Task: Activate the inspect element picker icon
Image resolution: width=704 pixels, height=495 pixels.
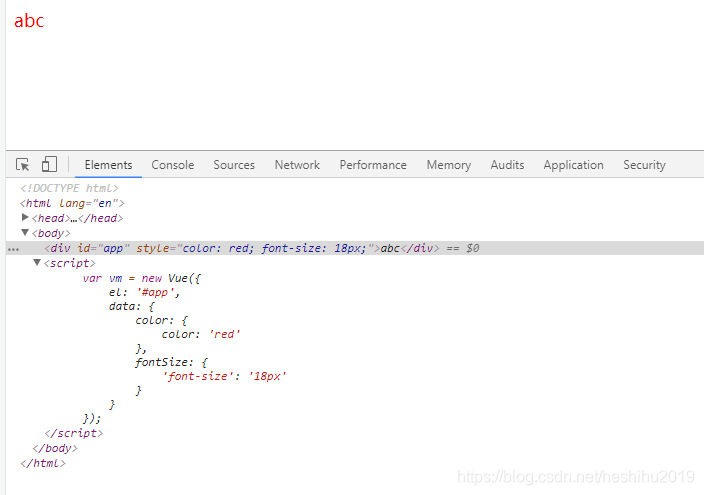Action: click(22, 165)
